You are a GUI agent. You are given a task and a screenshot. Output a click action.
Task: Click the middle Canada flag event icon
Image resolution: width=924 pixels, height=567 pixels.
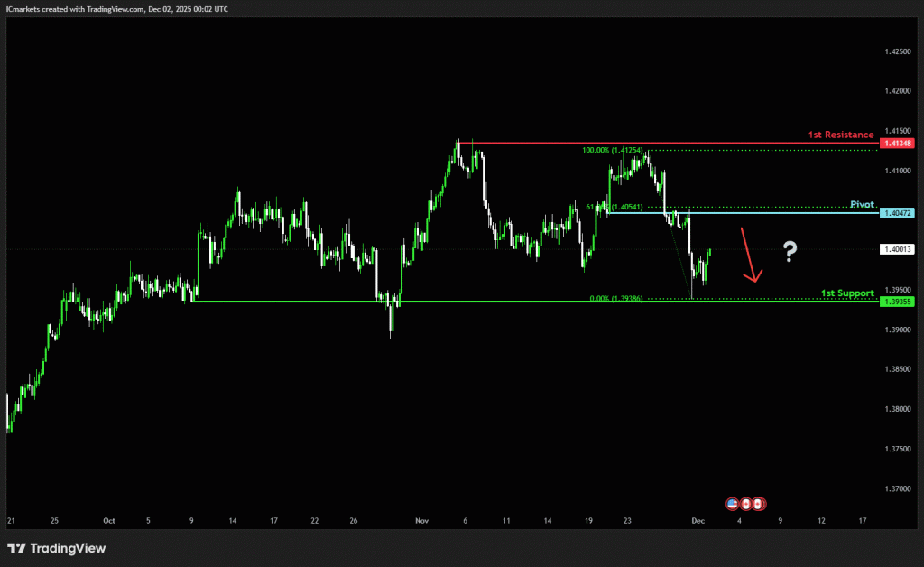746,502
